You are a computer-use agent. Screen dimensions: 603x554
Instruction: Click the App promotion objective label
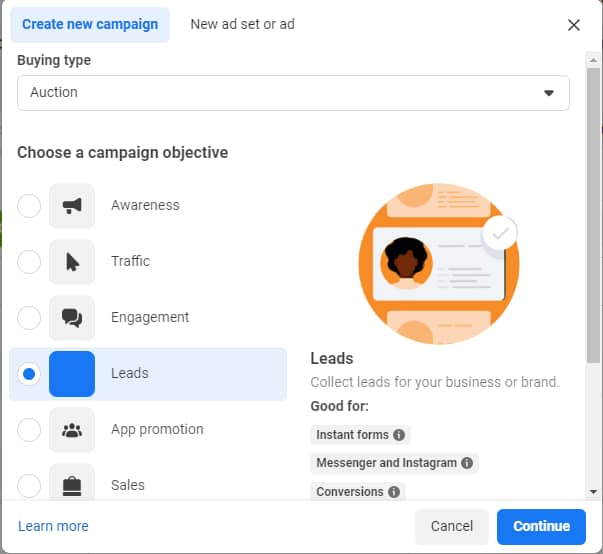click(x=157, y=429)
